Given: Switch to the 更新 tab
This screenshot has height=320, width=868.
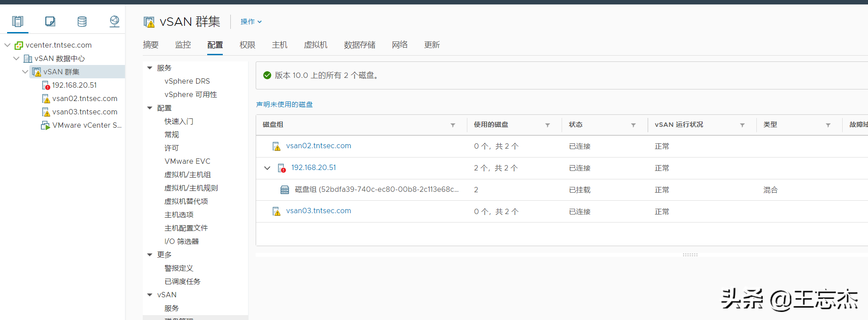Looking at the screenshot, I should point(432,45).
